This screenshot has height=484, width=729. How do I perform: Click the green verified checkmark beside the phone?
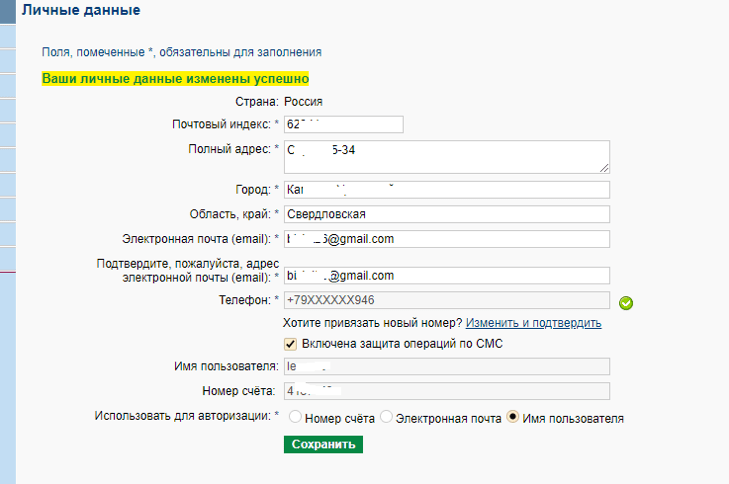[x=627, y=303]
